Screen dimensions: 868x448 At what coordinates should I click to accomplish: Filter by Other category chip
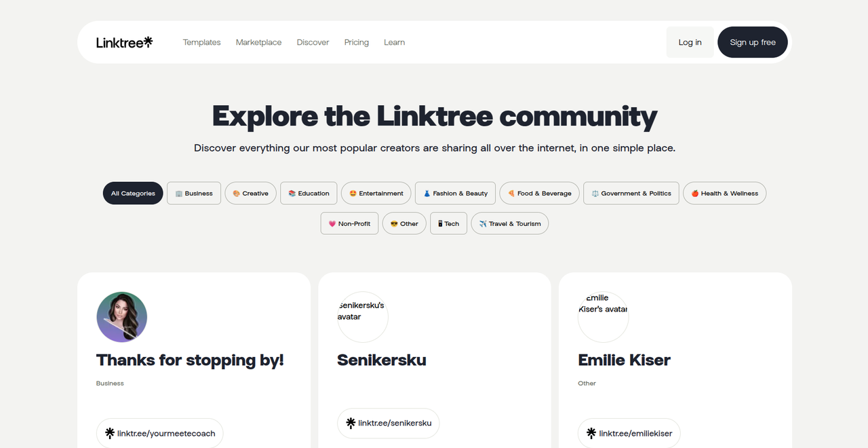404,223
